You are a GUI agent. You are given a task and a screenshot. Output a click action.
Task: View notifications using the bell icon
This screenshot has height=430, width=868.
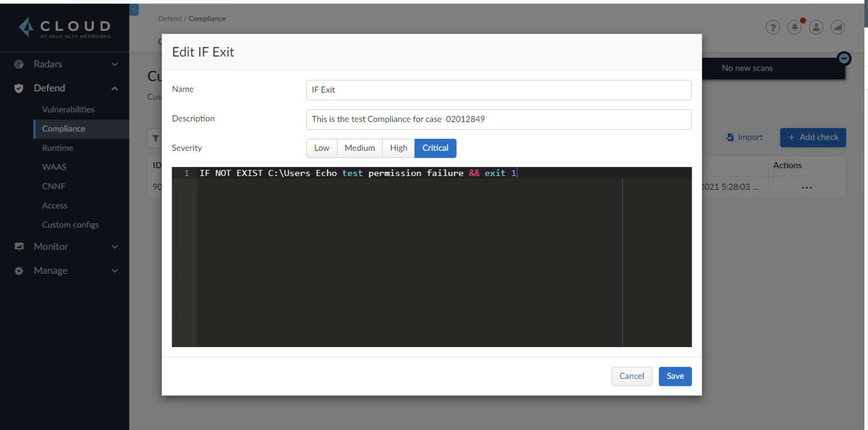pyautogui.click(x=794, y=27)
